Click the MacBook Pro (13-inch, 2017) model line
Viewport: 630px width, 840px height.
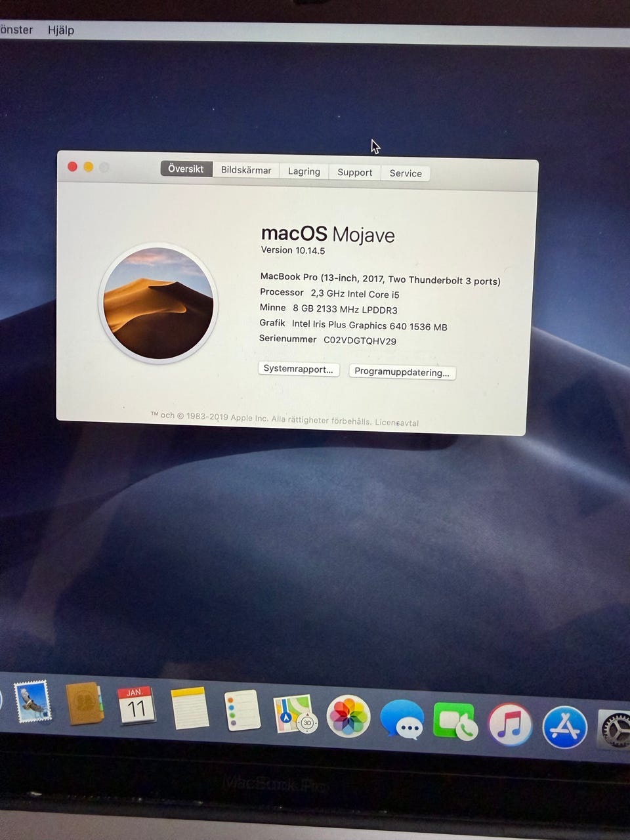pos(380,279)
